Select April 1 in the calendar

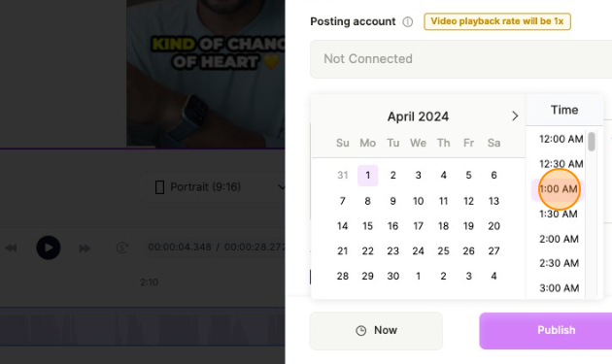coord(367,175)
